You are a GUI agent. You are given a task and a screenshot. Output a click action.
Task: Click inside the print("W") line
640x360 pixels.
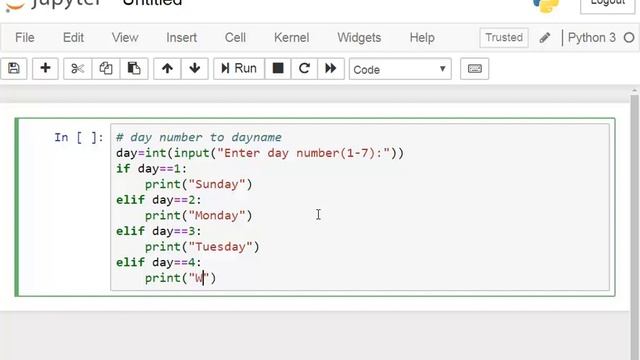180,278
